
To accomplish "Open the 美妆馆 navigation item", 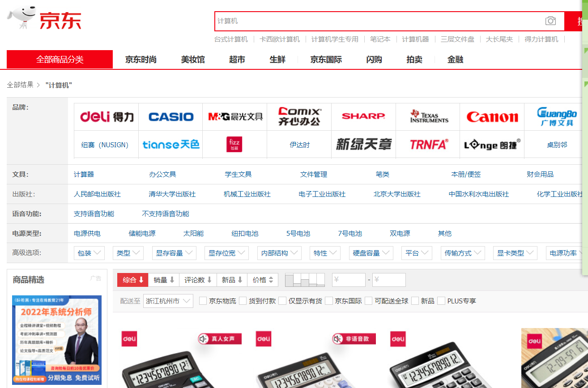I will [193, 60].
